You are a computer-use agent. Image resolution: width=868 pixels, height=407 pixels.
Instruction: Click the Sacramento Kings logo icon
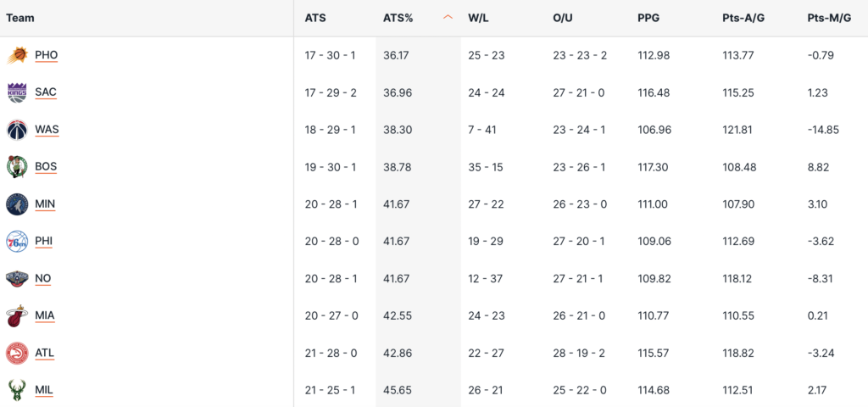[17, 92]
